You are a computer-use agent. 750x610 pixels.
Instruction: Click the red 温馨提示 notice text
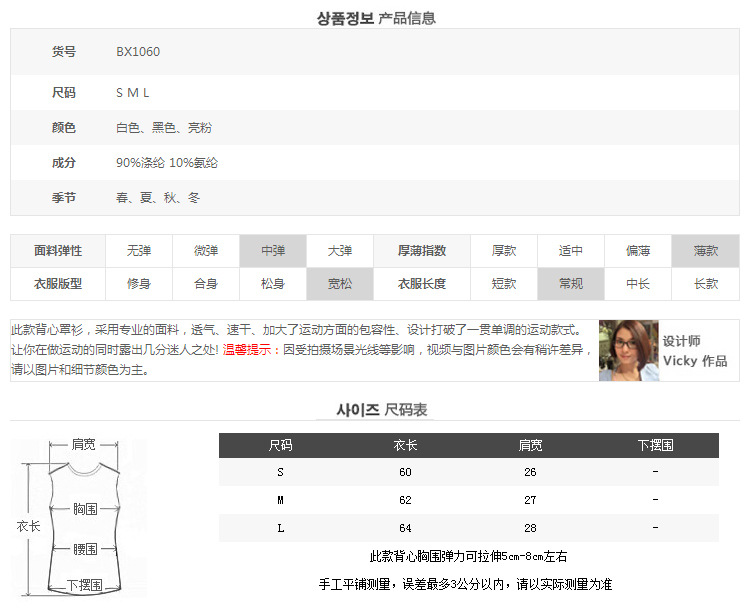(x=252, y=350)
